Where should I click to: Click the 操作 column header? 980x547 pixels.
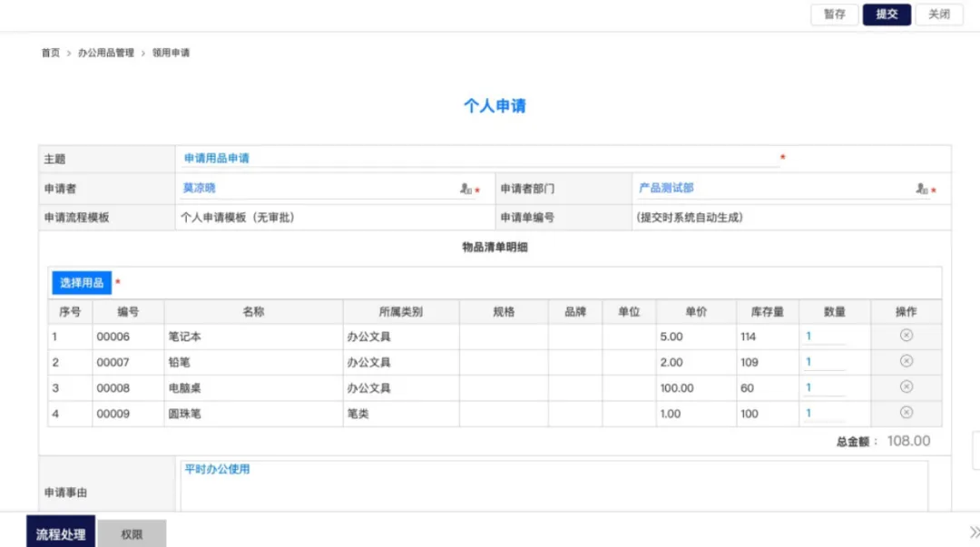(906, 311)
